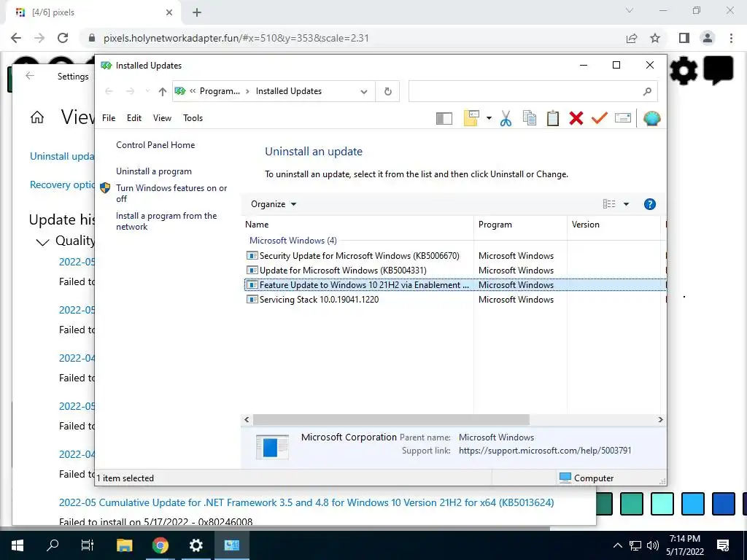Select the light cyan color swatch
747x560 pixels.
[x=662, y=505]
